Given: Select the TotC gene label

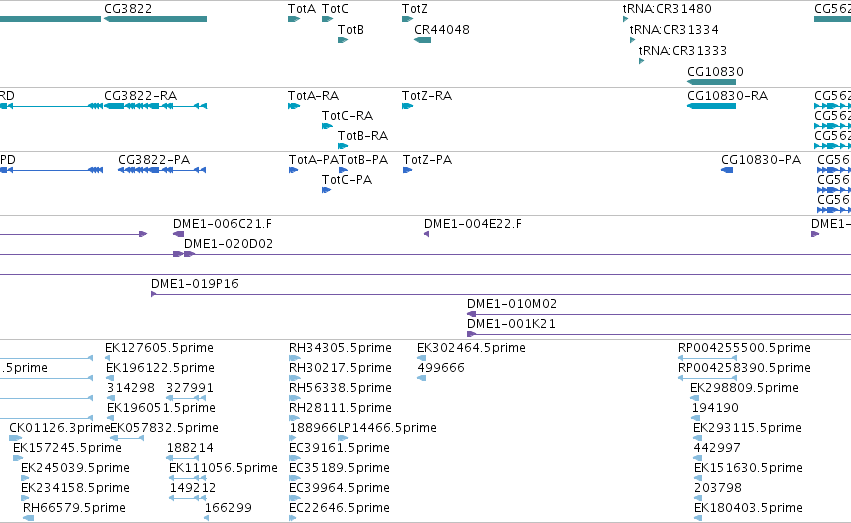Looking at the screenshot, I should pos(335,9).
